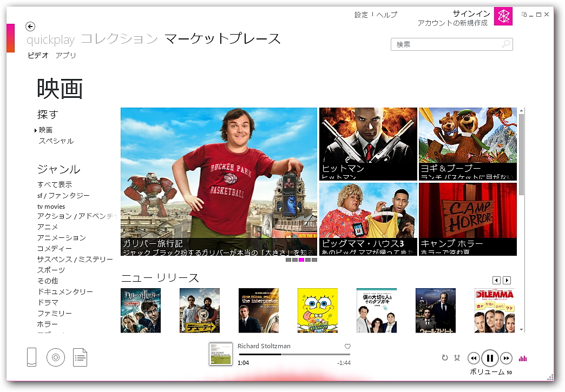Viewport: 565px width, 392px height.
Task: Click the 検索 search field
Action: tap(452, 44)
